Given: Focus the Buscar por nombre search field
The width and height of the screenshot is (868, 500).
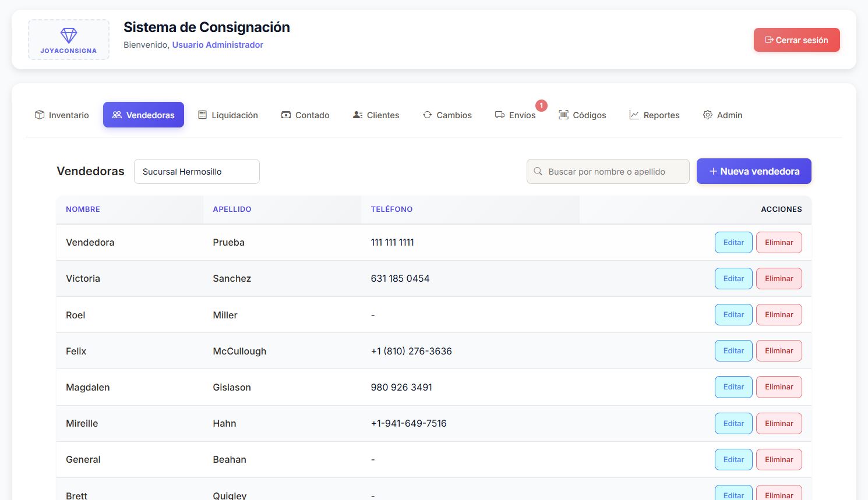Looking at the screenshot, I should tap(608, 172).
